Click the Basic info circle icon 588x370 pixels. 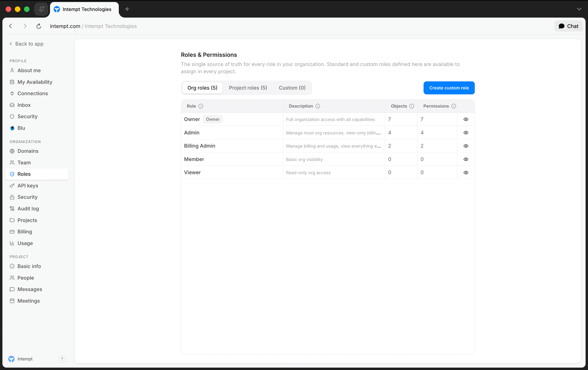point(12,266)
